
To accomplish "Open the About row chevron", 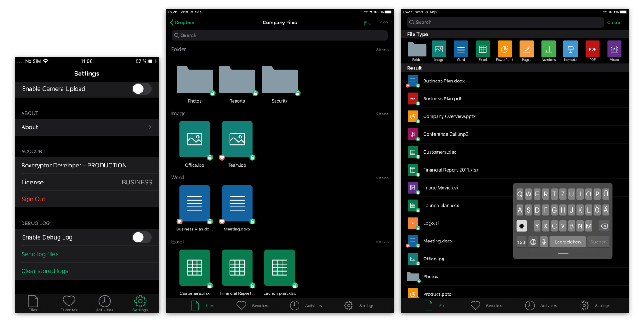I will pyautogui.click(x=150, y=127).
